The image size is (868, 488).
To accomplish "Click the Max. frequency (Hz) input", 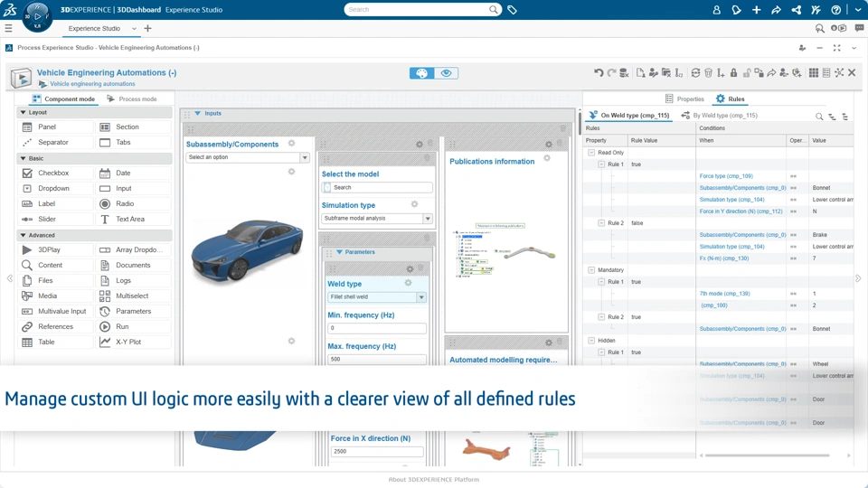I will pos(377,359).
